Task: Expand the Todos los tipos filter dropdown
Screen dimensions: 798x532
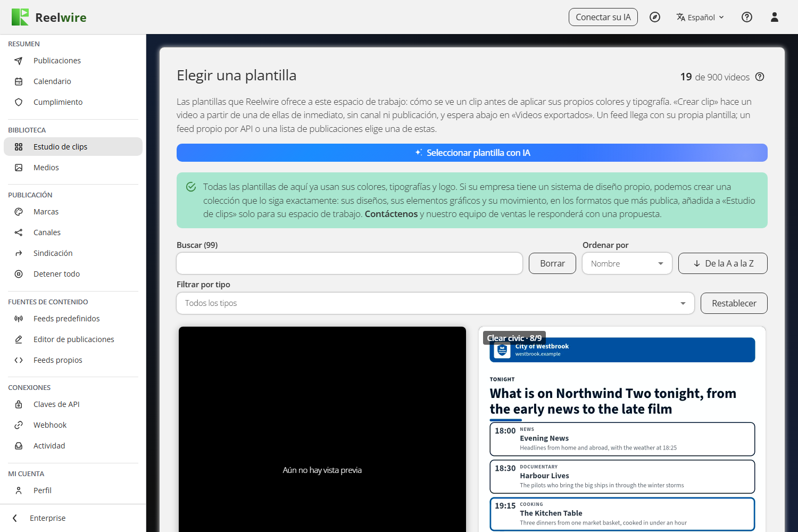Action: 435,303
